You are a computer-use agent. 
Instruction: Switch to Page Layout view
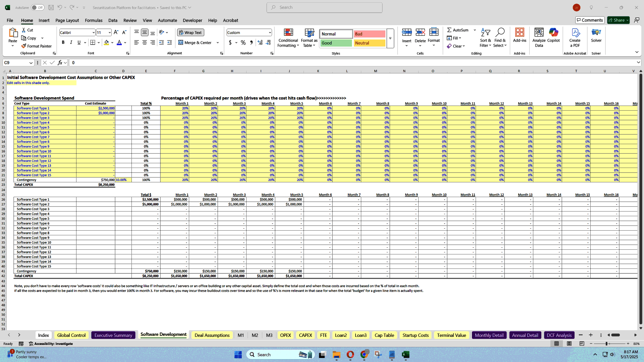(569, 344)
